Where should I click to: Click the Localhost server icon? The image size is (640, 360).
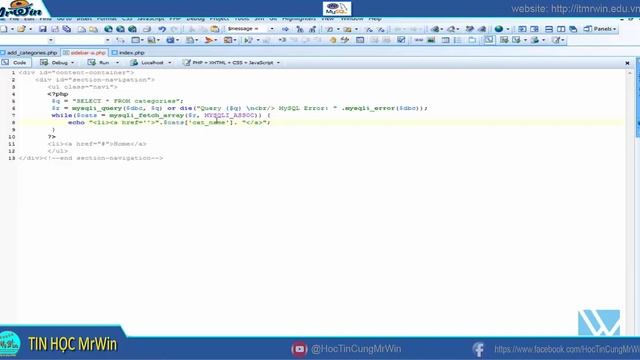point(134,62)
